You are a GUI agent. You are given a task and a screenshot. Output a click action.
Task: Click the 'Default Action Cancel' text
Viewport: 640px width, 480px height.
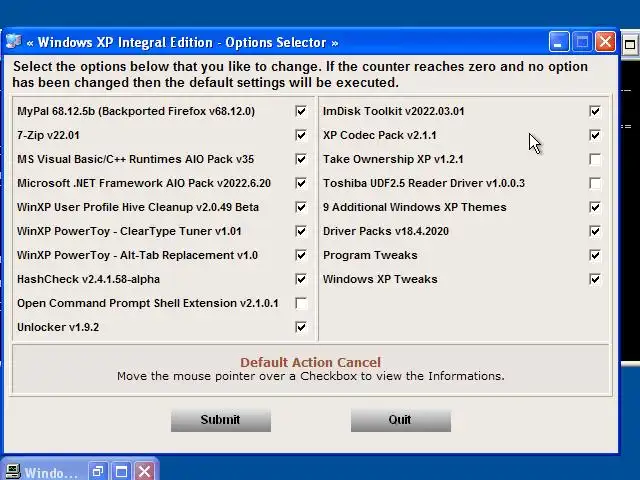pos(310,362)
